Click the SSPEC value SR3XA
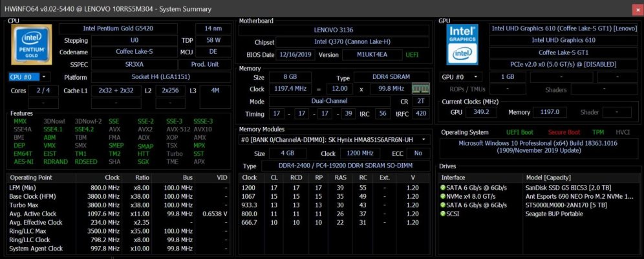644x259 pixels. tap(134, 65)
